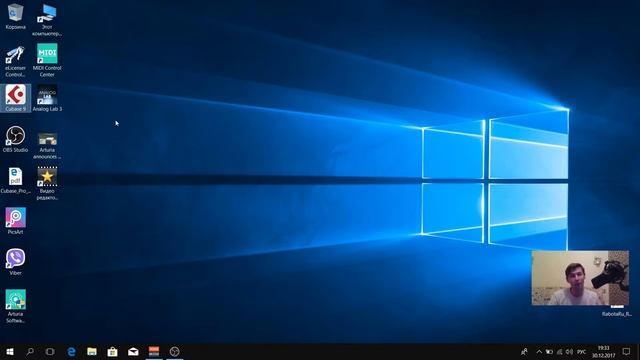Screen dimensions: 640x360
Task: Open the clock and date flyout
Action: [603, 351]
